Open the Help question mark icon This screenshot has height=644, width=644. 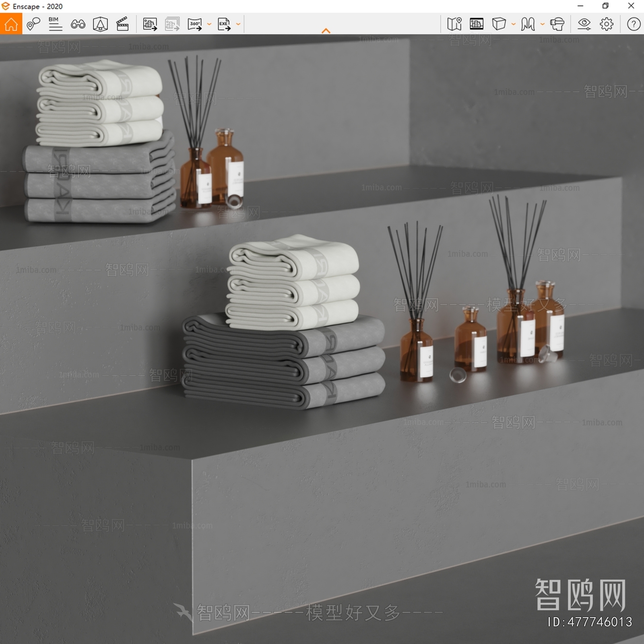634,24
